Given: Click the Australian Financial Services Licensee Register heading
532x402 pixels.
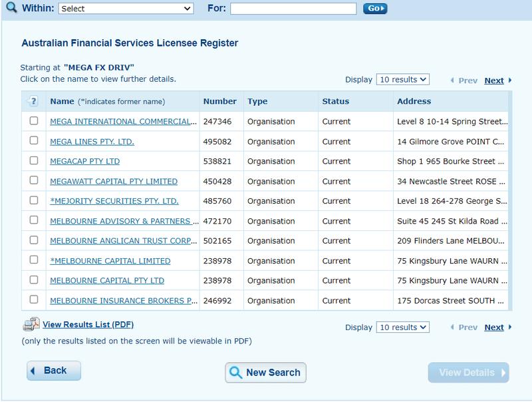Looking at the screenshot, I should [x=130, y=43].
